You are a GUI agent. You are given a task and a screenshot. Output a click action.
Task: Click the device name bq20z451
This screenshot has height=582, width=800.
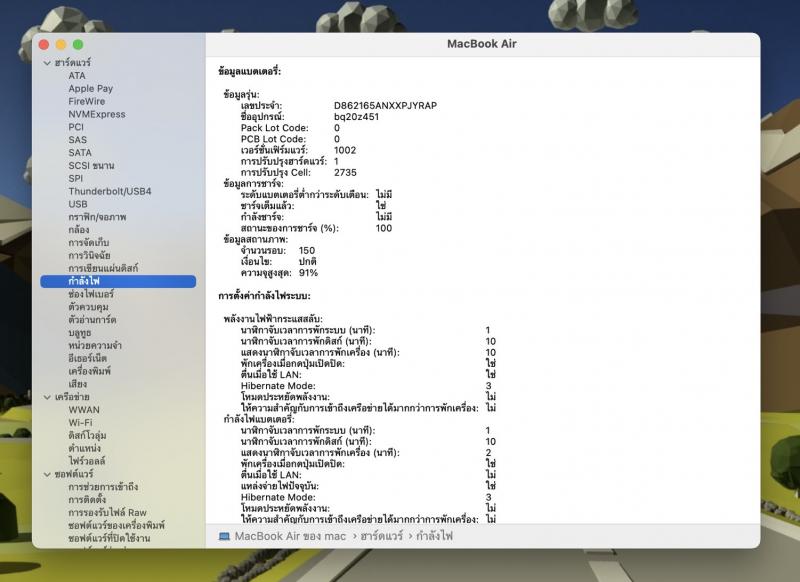pyautogui.click(x=356, y=117)
